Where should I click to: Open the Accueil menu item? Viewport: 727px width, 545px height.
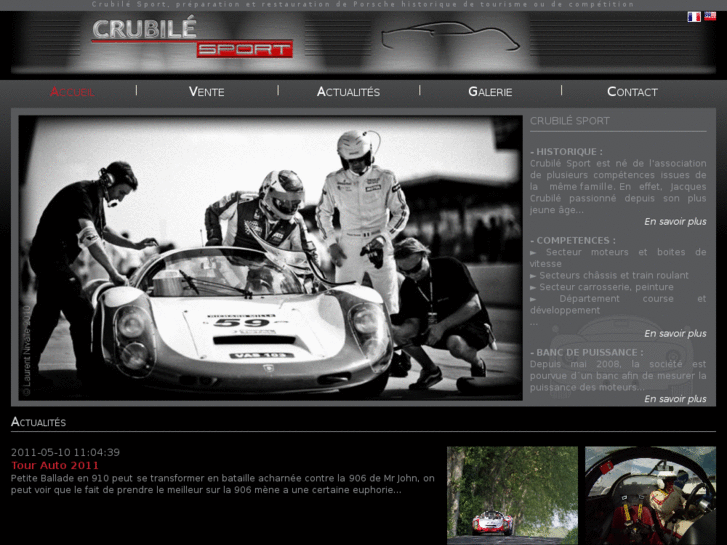[x=72, y=92]
